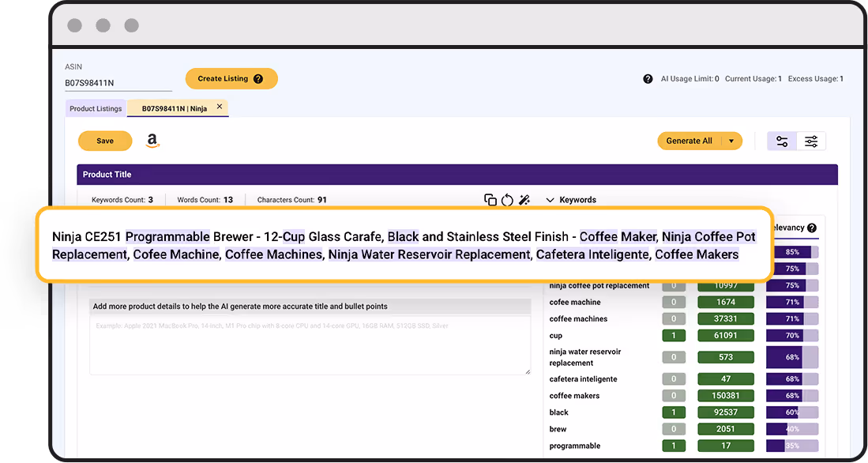Image resolution: width=868 pixels, height=463 pixels.
Task: Click the generated product title text box
Action: (404, 246)
